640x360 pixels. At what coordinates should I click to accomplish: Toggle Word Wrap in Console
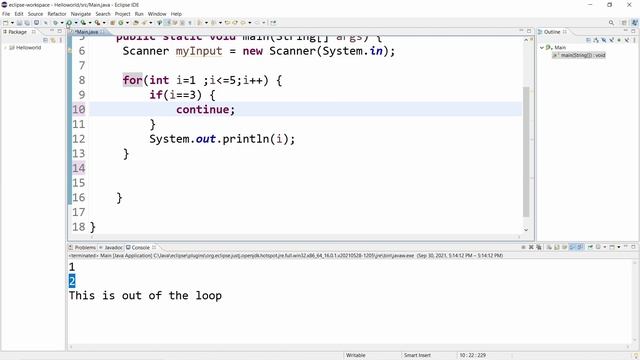click(564, 247)
